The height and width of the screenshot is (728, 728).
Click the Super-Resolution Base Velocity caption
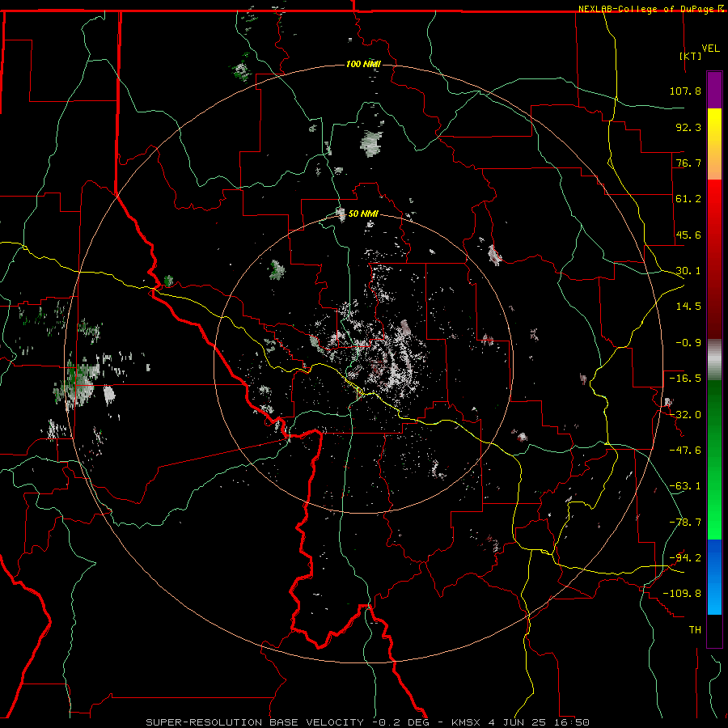(x=255, y=722)
